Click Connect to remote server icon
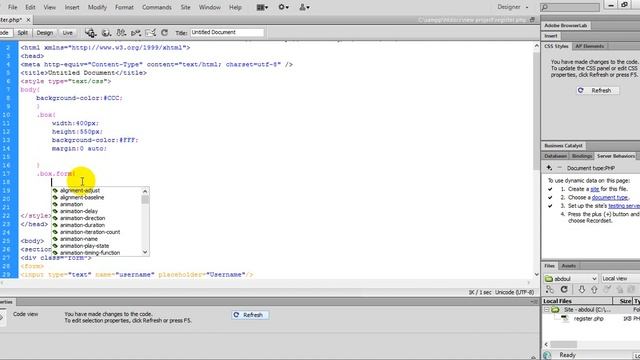 click(550, 290)
